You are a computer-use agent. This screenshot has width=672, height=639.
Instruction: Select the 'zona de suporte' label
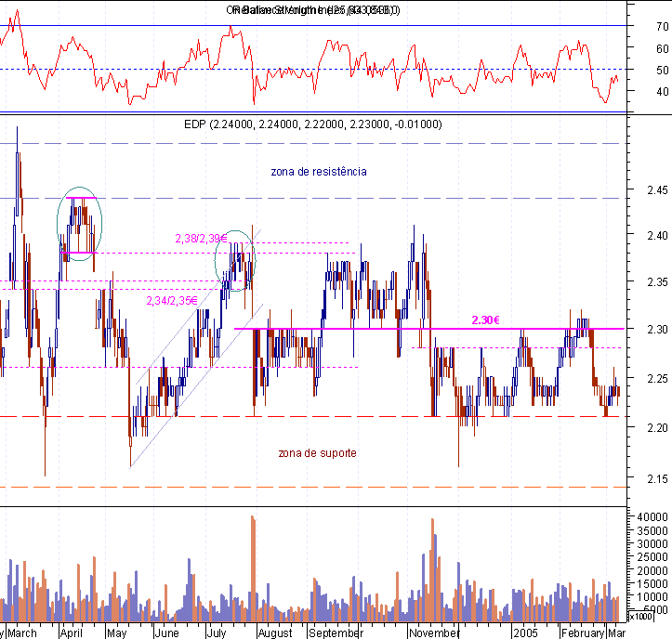pos(317,452)
